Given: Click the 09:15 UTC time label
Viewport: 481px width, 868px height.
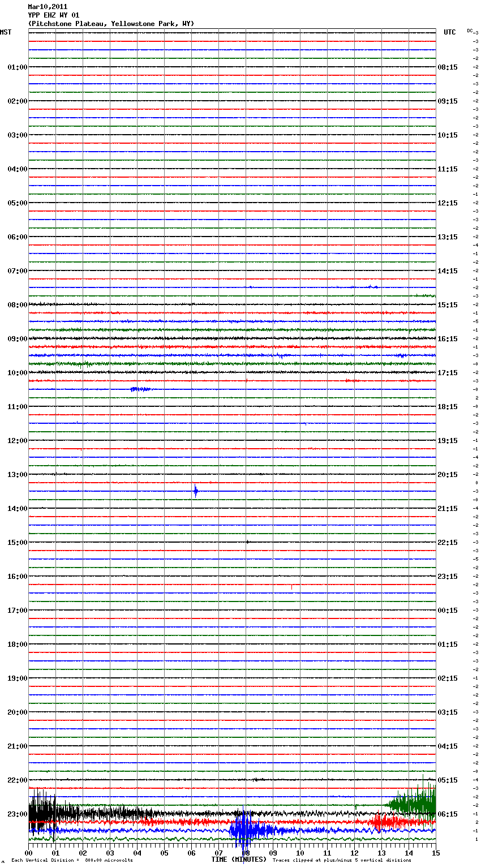Looking at the screenshot, I should pos(448,101).
